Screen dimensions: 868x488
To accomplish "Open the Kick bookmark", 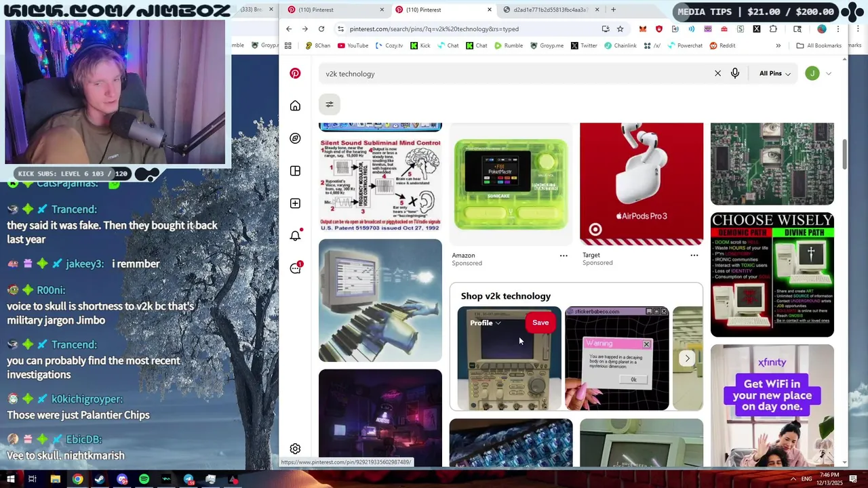I will pos(420,45).
